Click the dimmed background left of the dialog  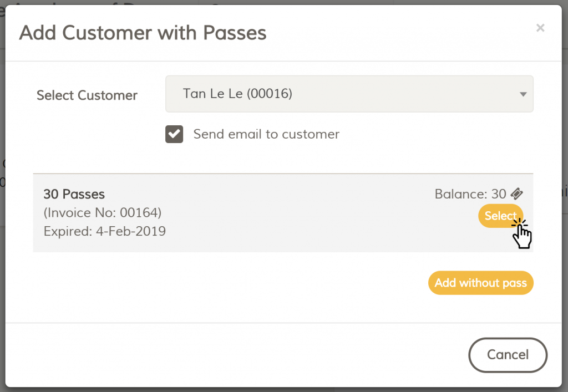2,222
